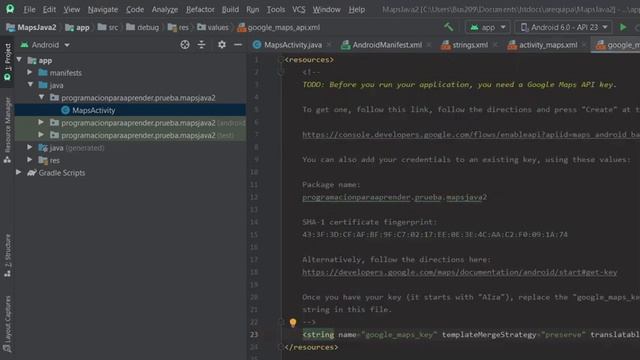Open the Edit menu
The image size is (640, 360).
pos(49,9)
